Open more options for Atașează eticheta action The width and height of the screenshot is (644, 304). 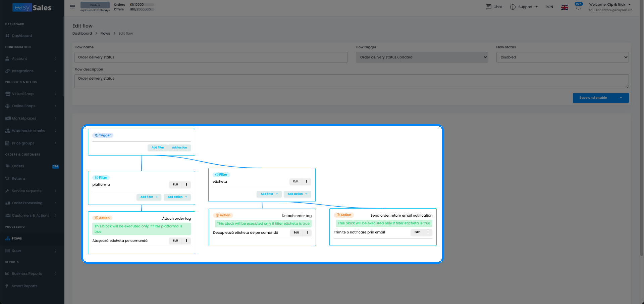pyautogui.click(x=186, y=241)
